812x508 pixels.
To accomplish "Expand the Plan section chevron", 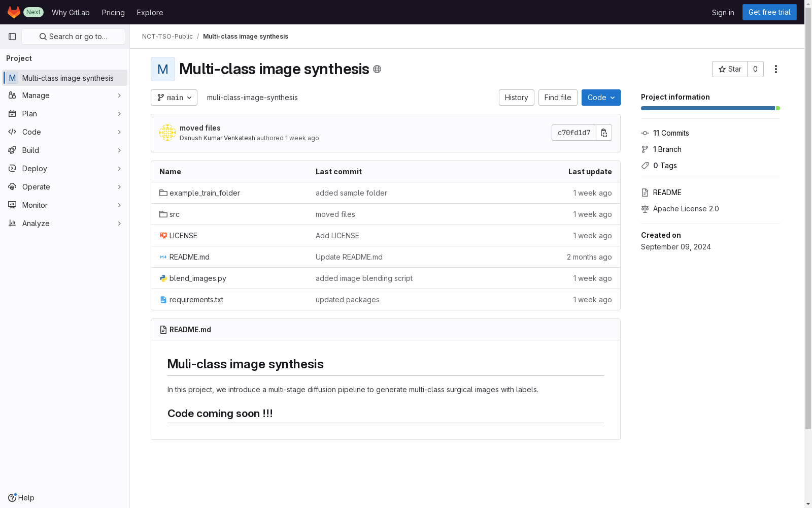I will (120, 114).
